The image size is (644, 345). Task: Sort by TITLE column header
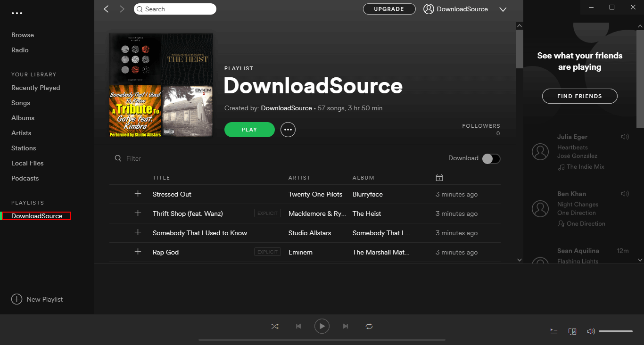(161, 178)
